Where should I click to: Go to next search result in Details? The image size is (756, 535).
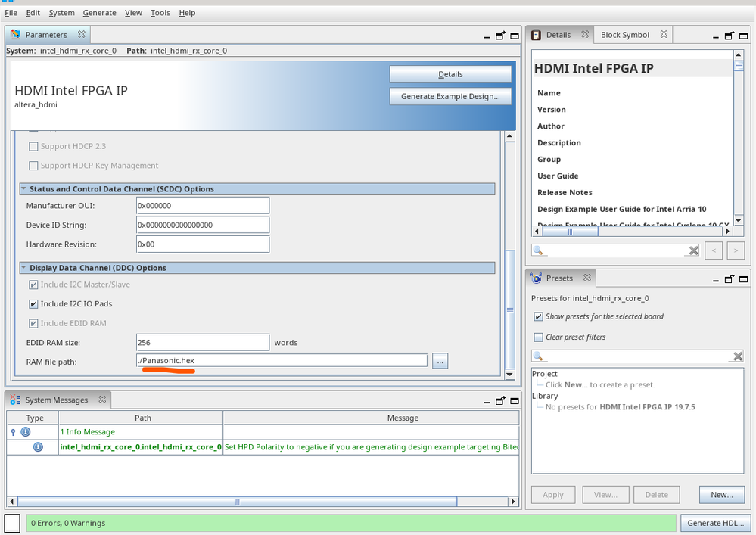735,250
